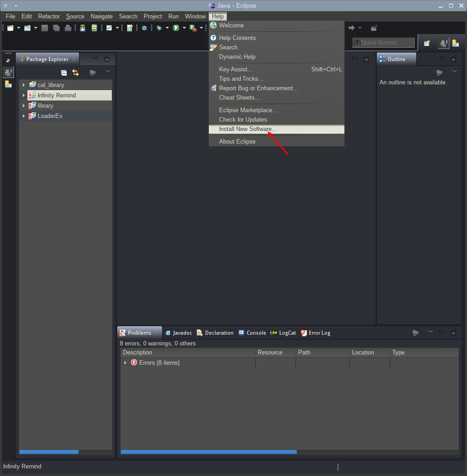467x476 pixels.
Task: Click the New Android XML file icon
Action: click(x=130, y=28)
